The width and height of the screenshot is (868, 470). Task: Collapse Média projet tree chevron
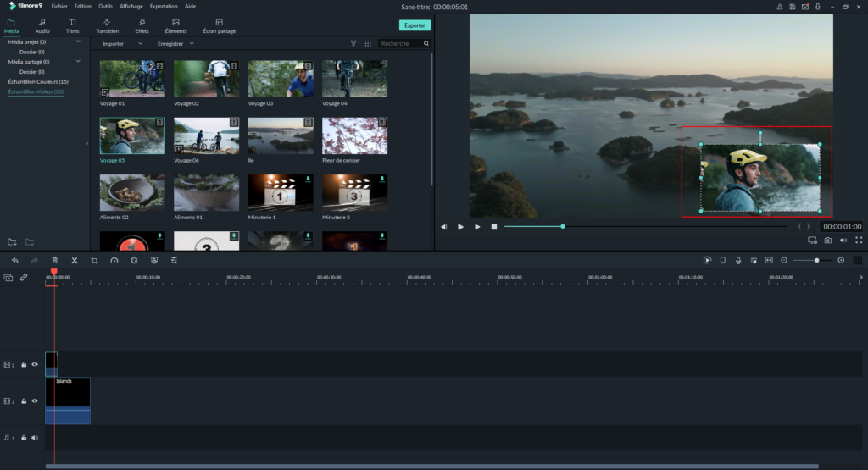(x=78, y=41)
